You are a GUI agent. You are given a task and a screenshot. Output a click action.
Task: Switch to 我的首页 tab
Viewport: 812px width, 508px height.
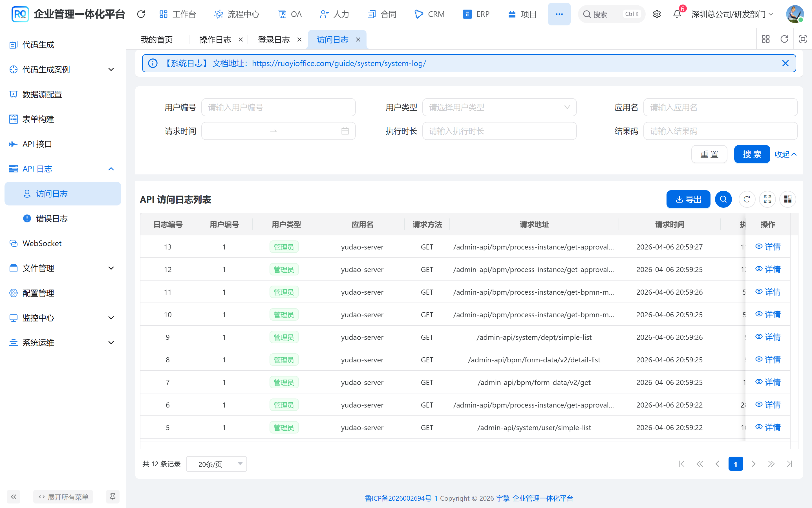click(157, 40)
